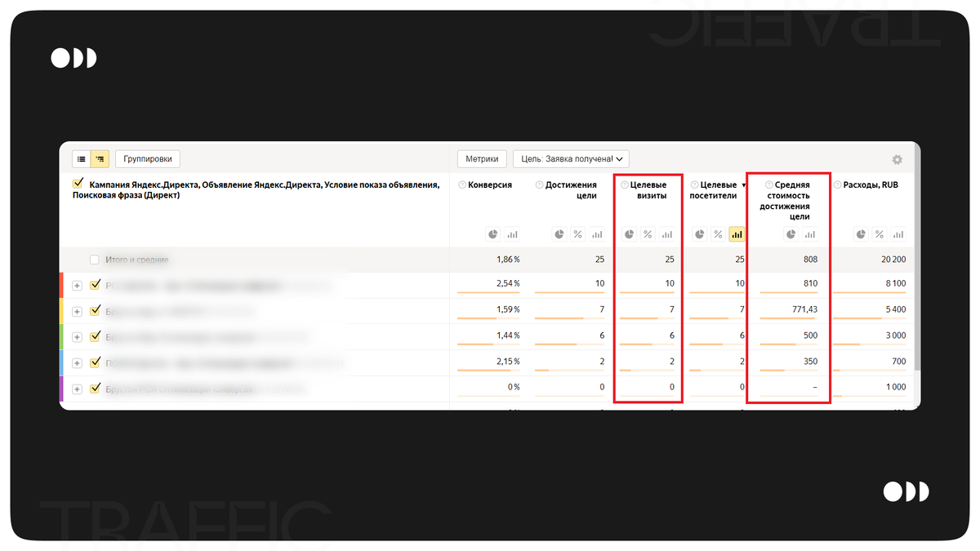Show bar chart for Достижения цели column
The image size is (980, 551).
pos(596,234)
